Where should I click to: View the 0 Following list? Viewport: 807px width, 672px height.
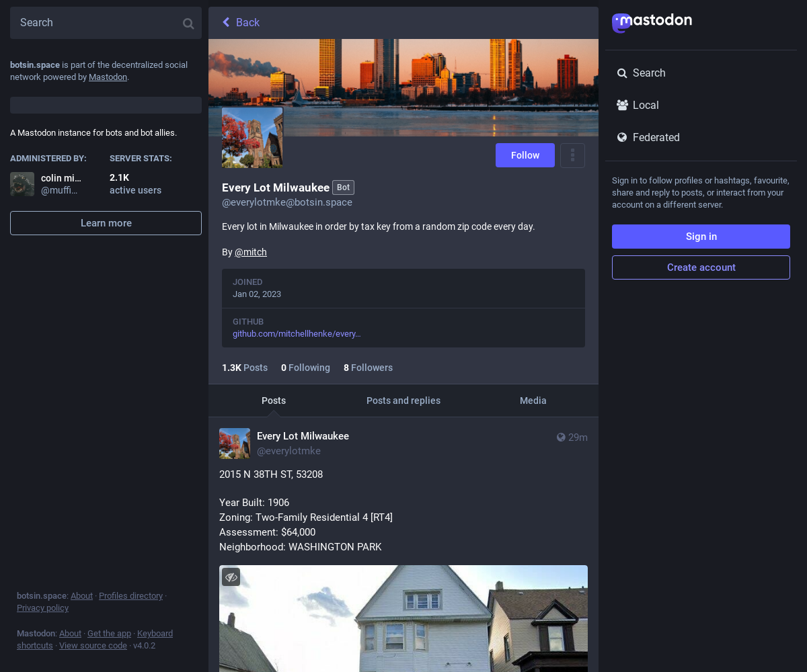pyautogui.click(x=305, y=368)
